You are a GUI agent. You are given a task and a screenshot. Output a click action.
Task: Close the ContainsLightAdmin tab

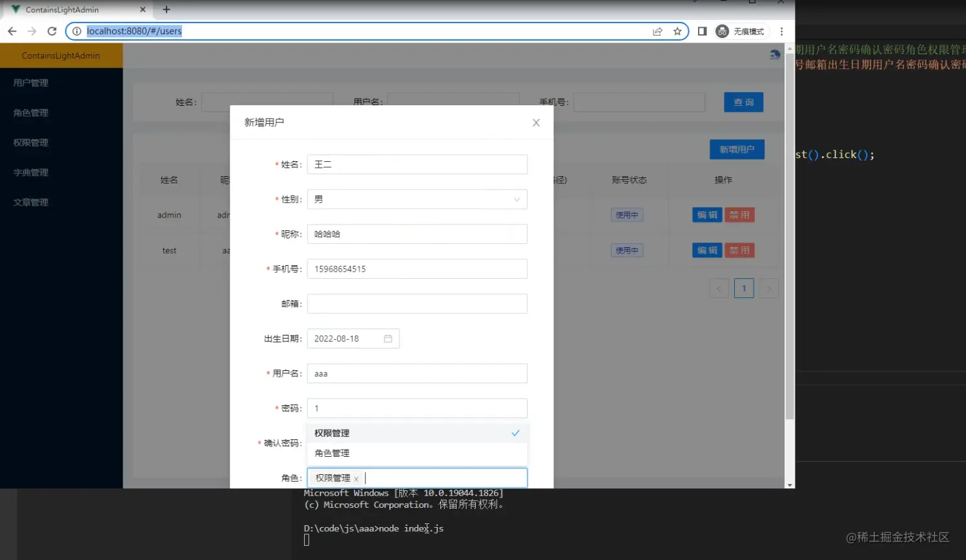143,10
